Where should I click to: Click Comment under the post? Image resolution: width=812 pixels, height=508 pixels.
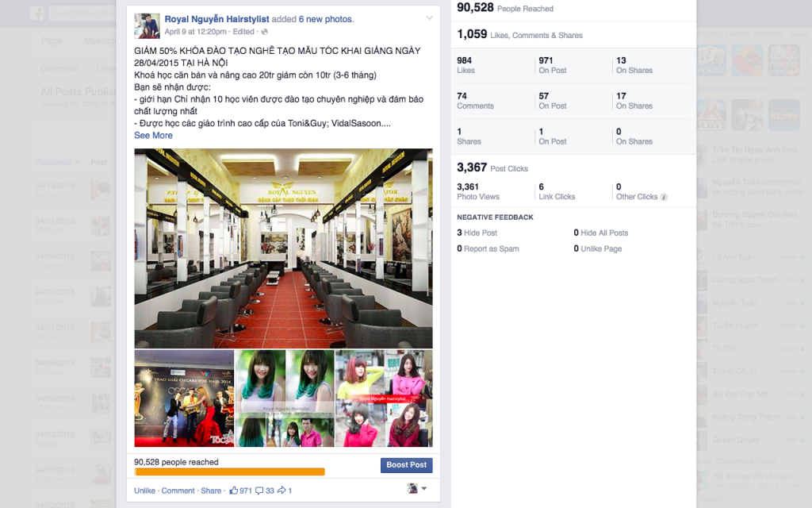[178, 491]
